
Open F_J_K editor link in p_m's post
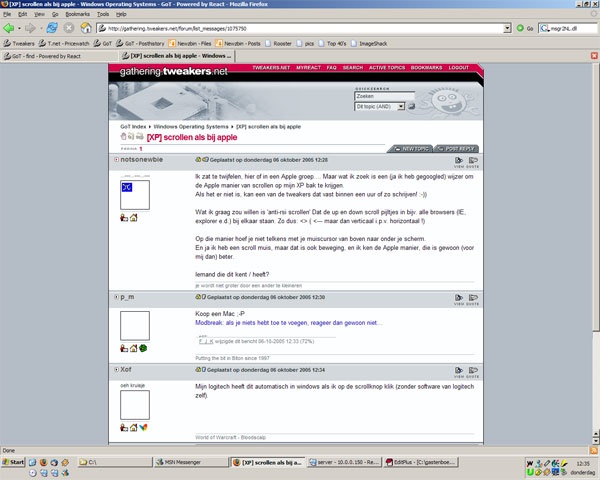[x=206, y=341]
